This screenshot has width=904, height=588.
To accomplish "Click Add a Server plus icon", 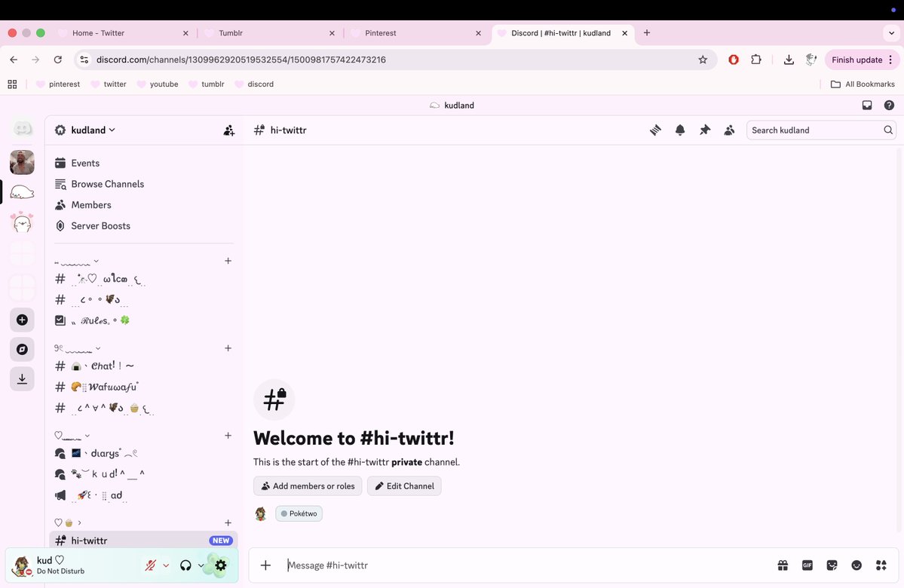I will 22,320.
